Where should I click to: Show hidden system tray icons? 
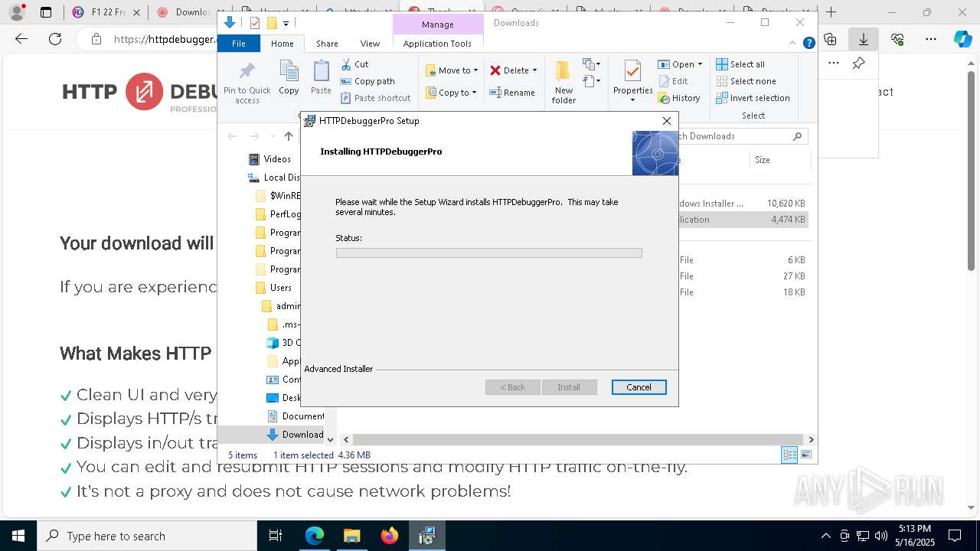coord(825,536)
